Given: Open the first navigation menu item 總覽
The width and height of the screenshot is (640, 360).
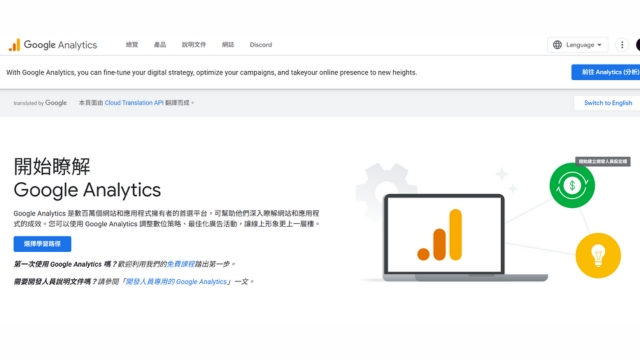Looking at the screenshot, I should point(132,45).
